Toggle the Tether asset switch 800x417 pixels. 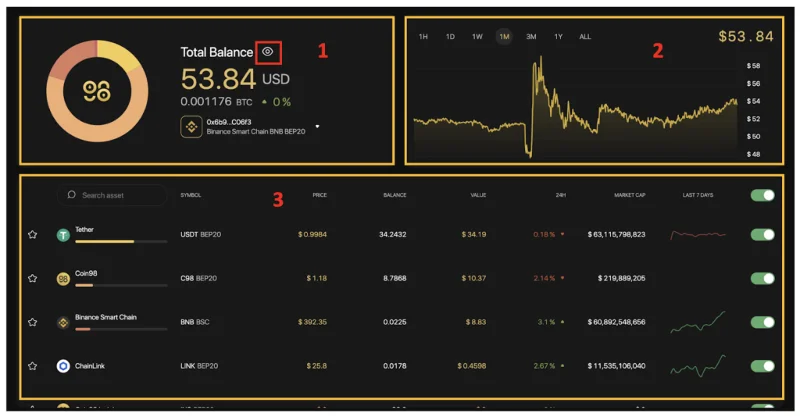pyautogui.click(x=762, y=234)
